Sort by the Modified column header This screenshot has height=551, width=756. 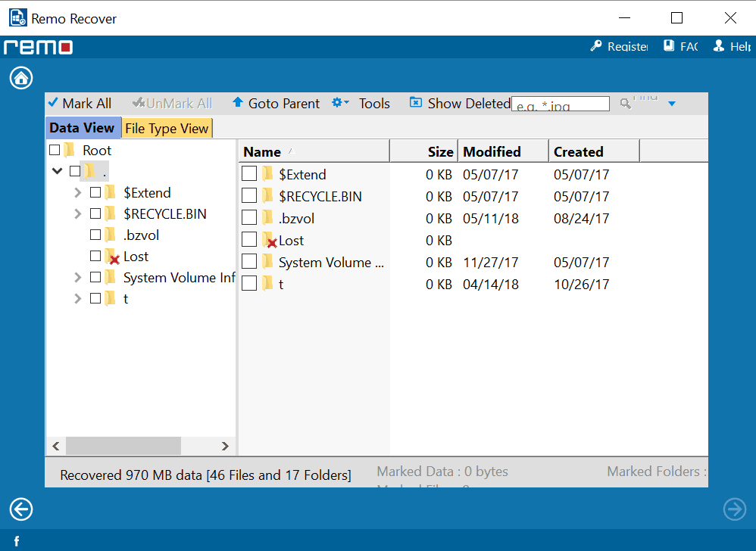(x=503, y=151)
